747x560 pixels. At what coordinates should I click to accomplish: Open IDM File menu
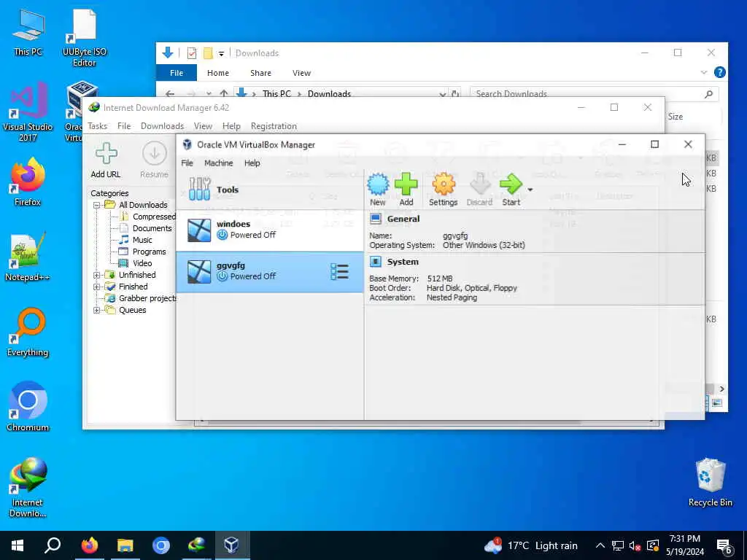click(124, 126)
